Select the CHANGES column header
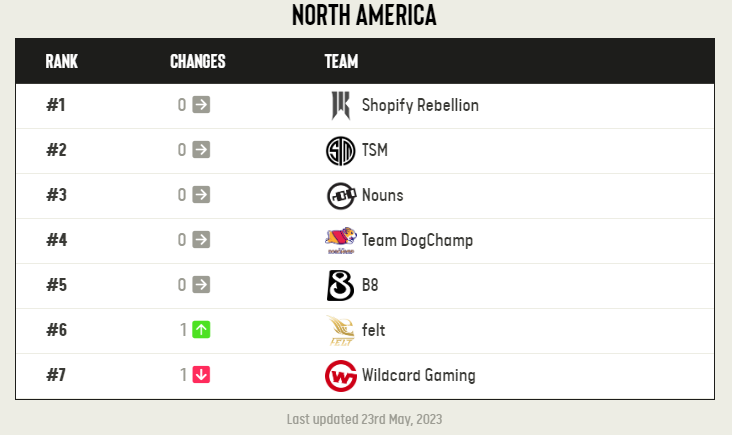This screenshot has width=732, height=435. point(197,61)
